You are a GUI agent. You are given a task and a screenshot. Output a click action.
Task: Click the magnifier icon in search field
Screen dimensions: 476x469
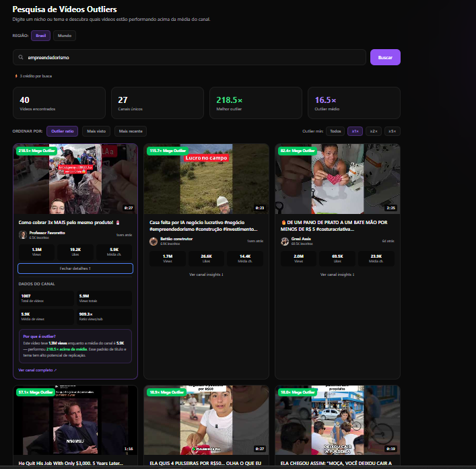pos(22,57)
